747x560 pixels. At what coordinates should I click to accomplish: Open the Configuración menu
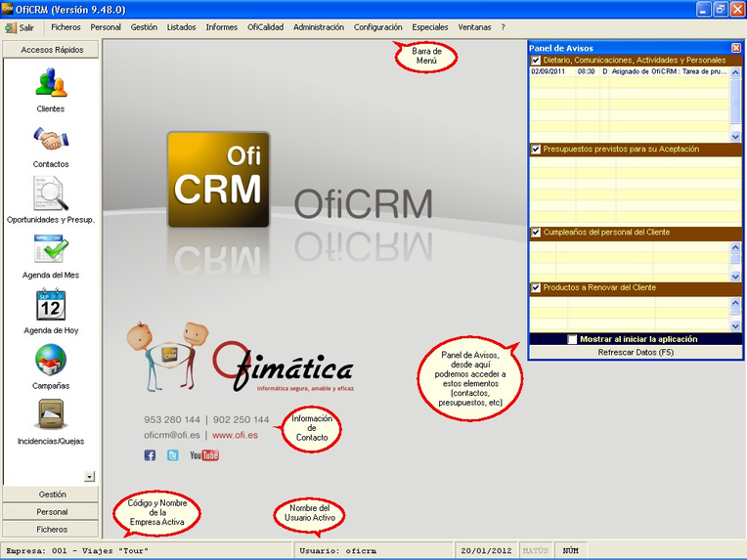(377, 27)
